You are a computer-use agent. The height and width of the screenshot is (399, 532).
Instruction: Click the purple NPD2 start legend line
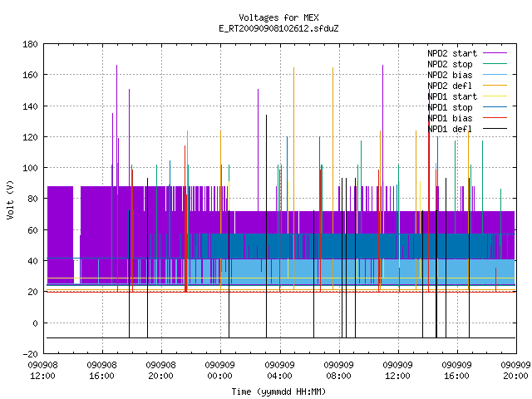coord(495,53)
